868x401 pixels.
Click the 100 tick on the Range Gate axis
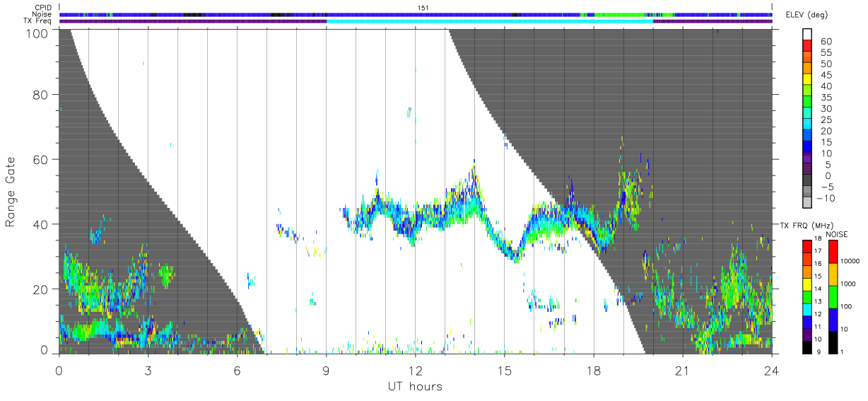(x=39, y=33)
